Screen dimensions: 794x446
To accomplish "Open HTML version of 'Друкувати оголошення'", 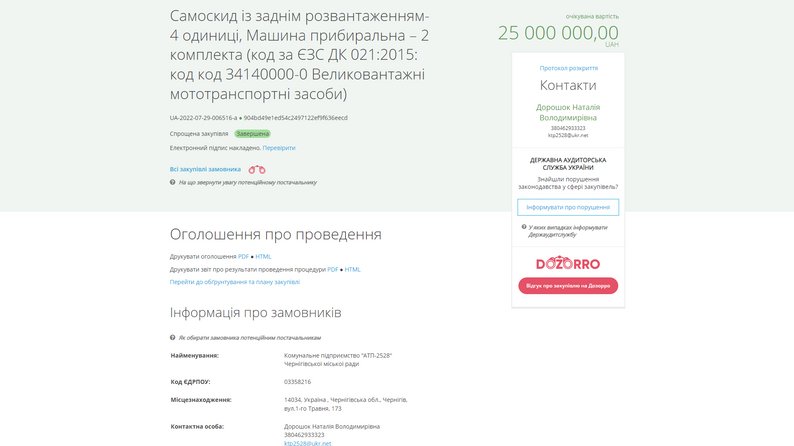I will pos(264,257).
